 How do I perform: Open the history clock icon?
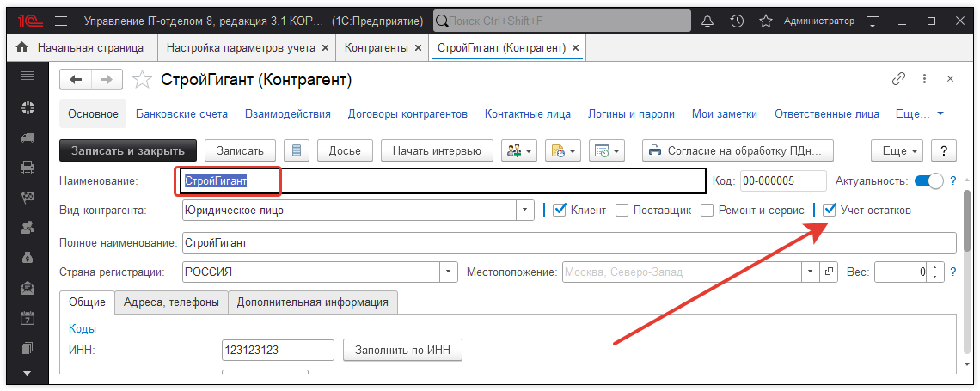737,21
